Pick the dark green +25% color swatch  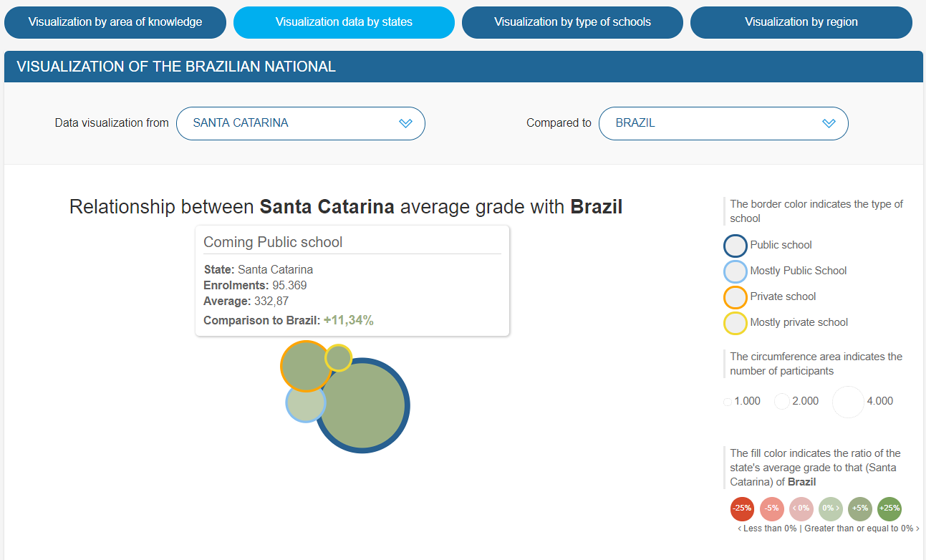tap(889, 508)
